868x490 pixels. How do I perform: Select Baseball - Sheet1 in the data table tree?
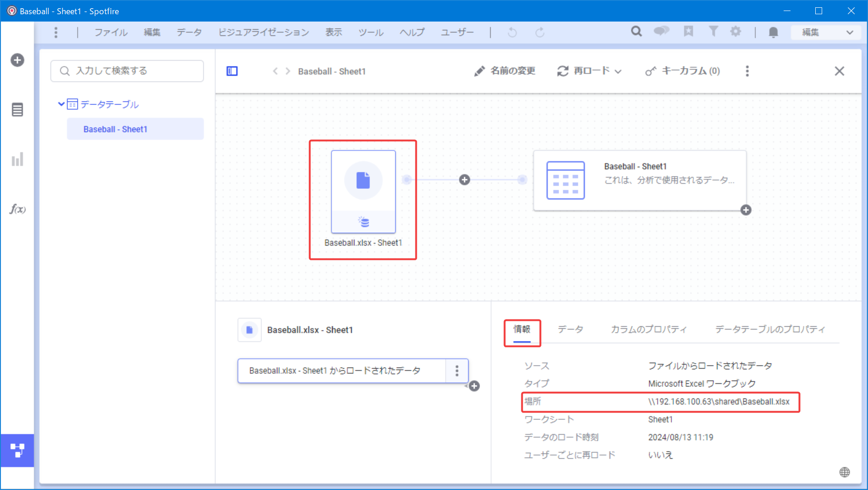tap(135, 129)
